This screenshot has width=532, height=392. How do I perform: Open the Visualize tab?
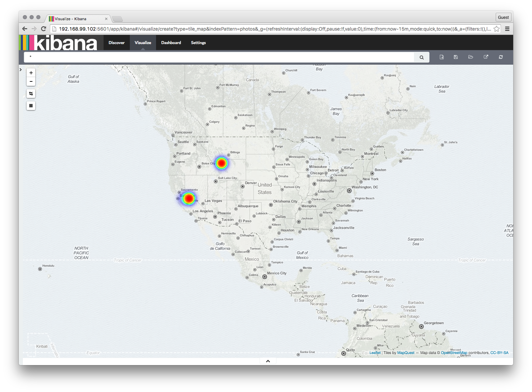coord(143,43)
